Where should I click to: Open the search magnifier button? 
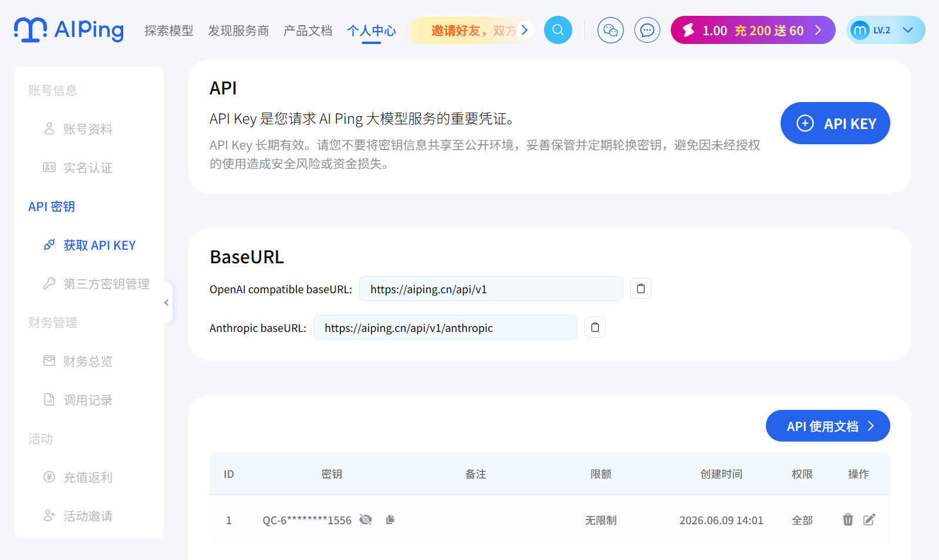pos(558,30)
